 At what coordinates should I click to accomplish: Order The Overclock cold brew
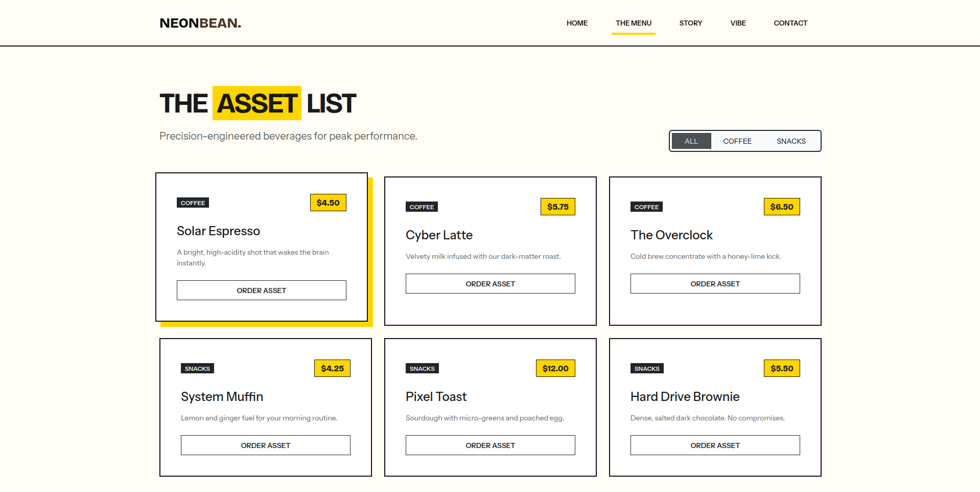click(715, 283)
